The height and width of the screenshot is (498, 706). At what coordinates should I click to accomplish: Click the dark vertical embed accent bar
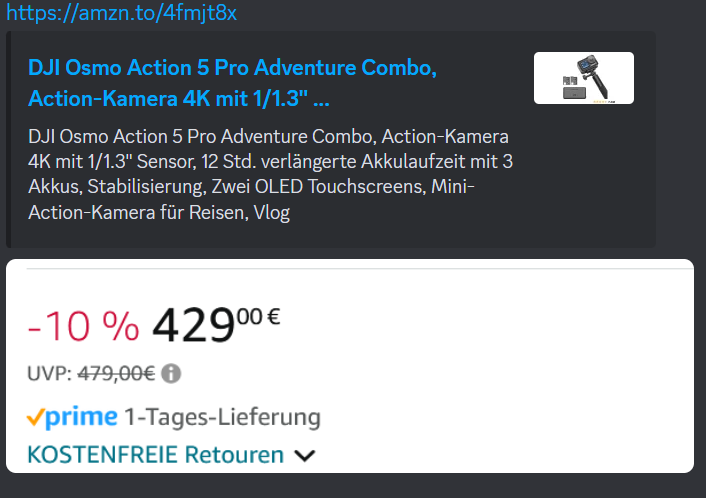point(8,139)
